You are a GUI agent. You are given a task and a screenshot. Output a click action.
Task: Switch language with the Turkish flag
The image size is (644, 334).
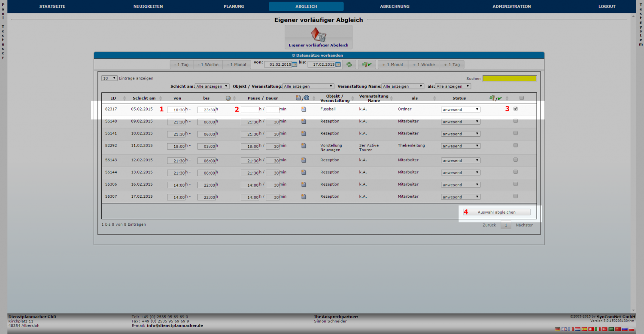click(x=605, y=329)
